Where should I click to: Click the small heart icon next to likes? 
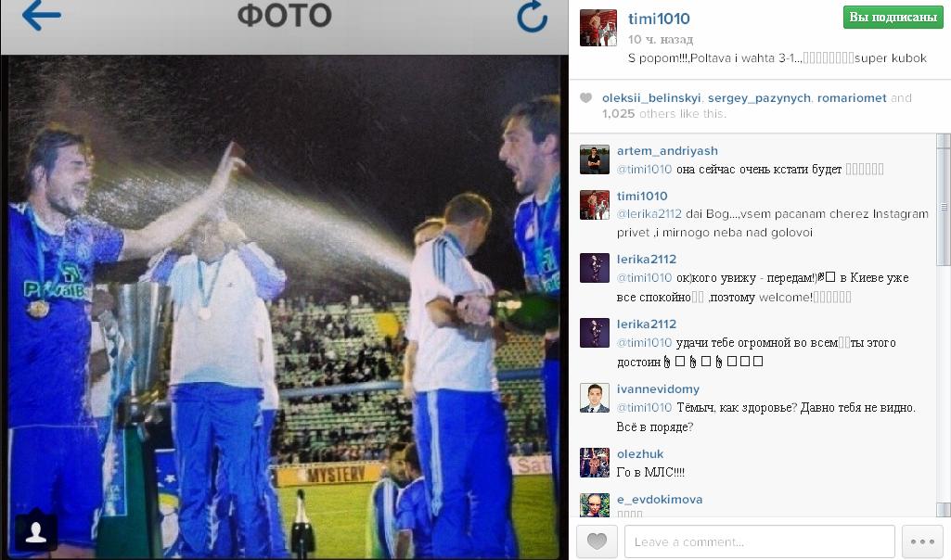click(x=585, y=98)
